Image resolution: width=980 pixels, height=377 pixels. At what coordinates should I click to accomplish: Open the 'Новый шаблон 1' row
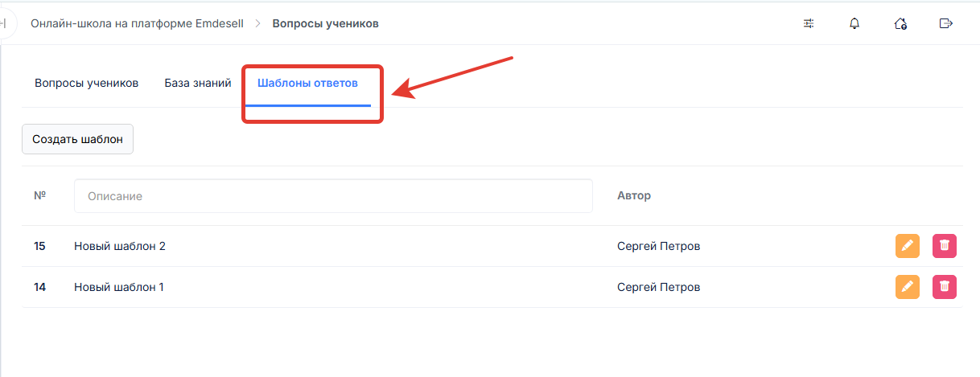(x=119, y=287)
